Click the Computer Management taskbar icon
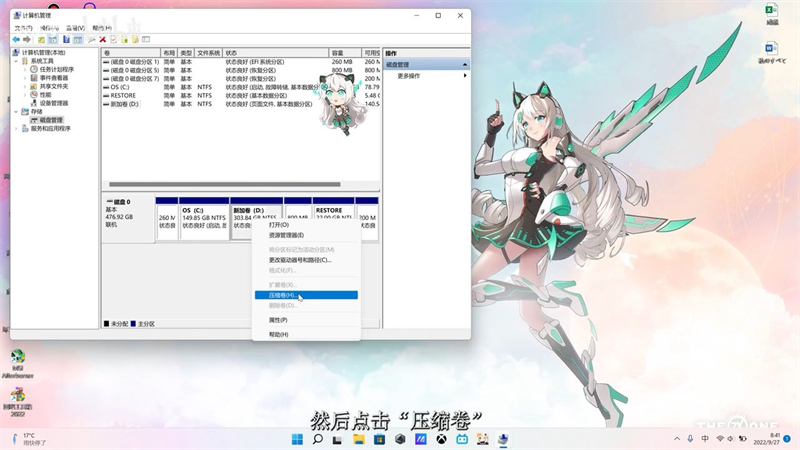This screenshot has width=800, height=450. [503, 439]
